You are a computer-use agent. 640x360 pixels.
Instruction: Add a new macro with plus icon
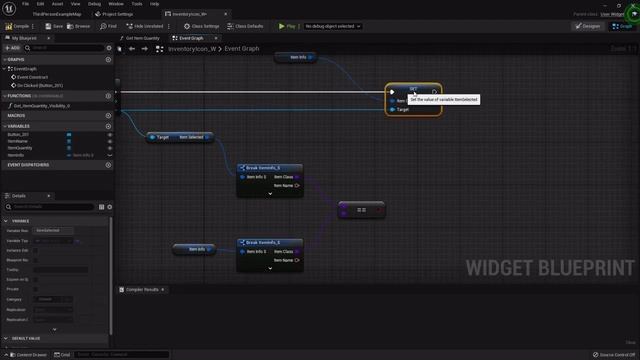point(108,116)
